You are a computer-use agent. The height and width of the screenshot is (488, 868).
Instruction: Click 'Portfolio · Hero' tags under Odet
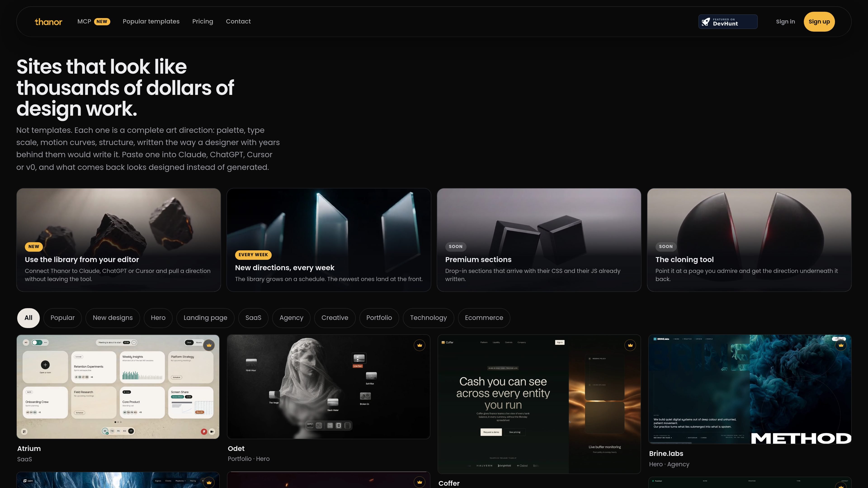click(249, 459)
